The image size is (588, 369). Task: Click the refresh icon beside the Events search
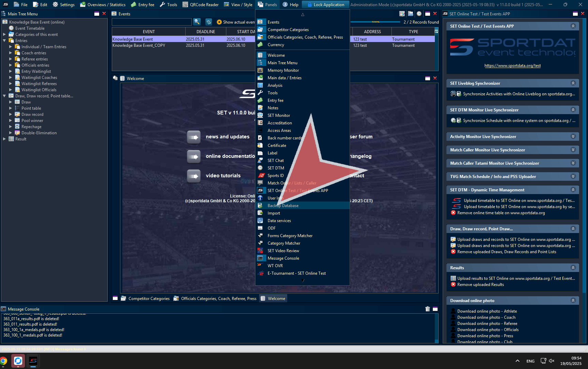(x=209, y=22)
